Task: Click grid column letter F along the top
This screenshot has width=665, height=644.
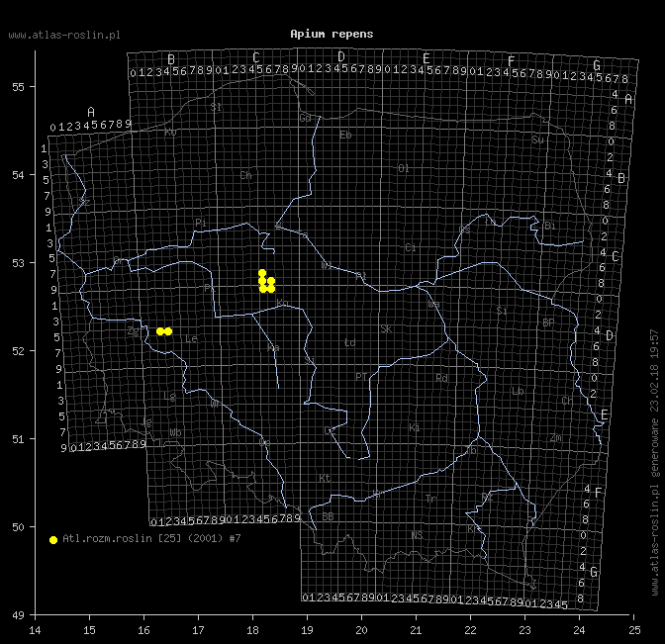Action: [512, 61]
